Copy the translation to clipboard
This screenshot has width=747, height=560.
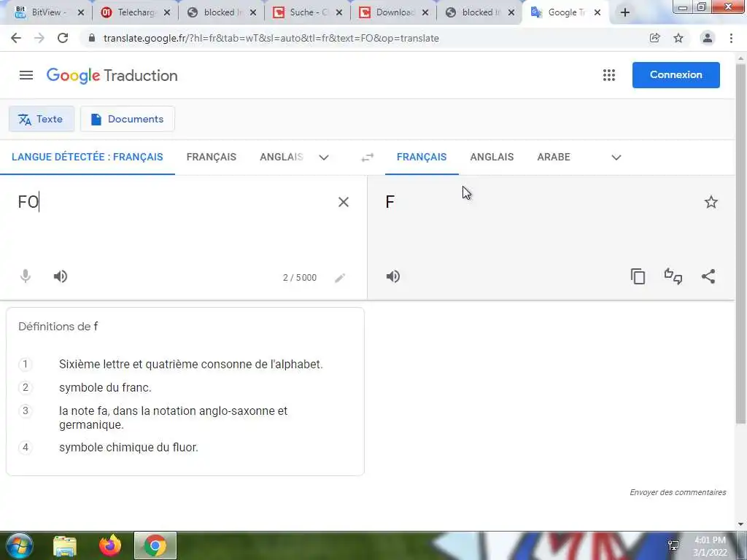coord(638,276)
